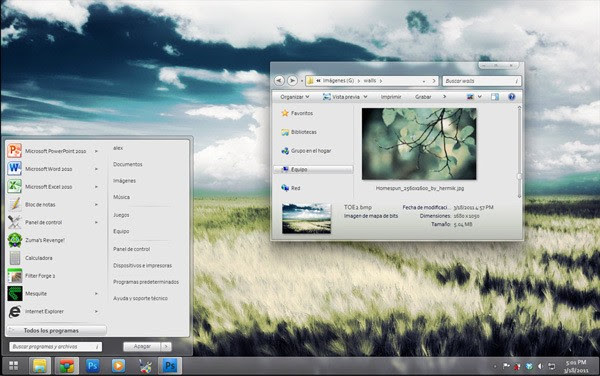Viewport: 600px width, 376px height.
Task: Open the Start button on the taskbar
Action: pos(13,366)
